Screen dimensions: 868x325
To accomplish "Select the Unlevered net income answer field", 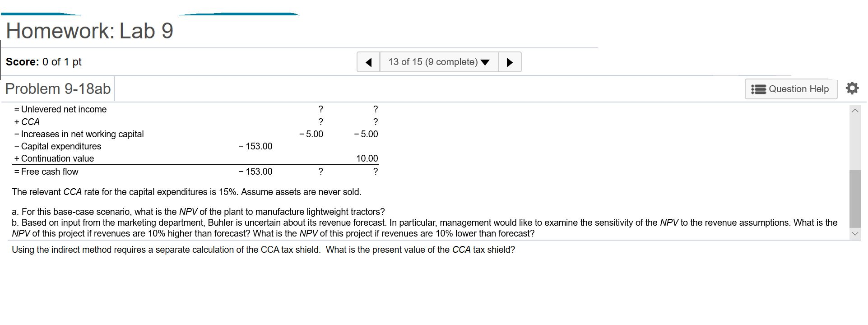I will pos(320,109).
